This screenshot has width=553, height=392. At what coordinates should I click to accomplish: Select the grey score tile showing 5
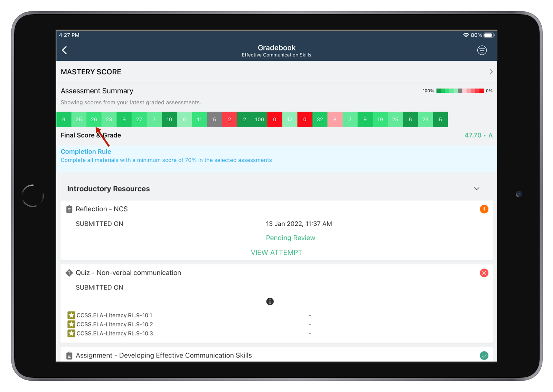[x=214, y=120]
